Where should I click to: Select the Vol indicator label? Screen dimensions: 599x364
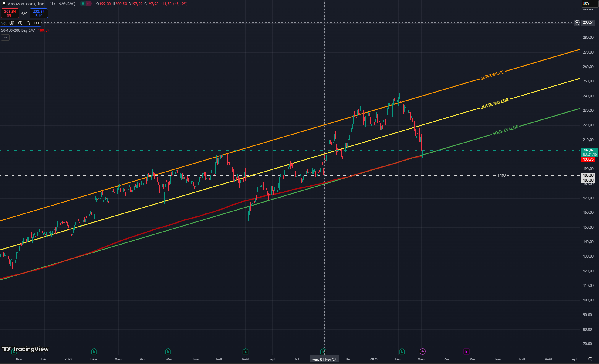4,23
